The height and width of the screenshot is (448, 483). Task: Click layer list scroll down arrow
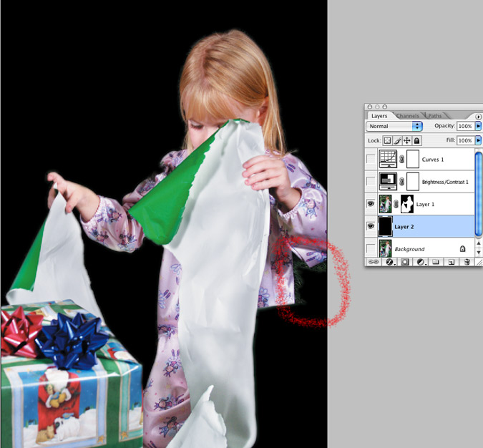[479, 252]
